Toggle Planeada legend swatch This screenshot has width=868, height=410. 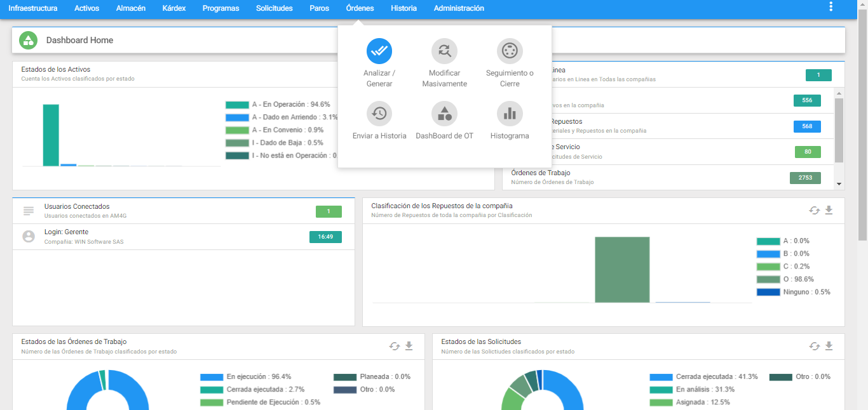tap(345, 377)
